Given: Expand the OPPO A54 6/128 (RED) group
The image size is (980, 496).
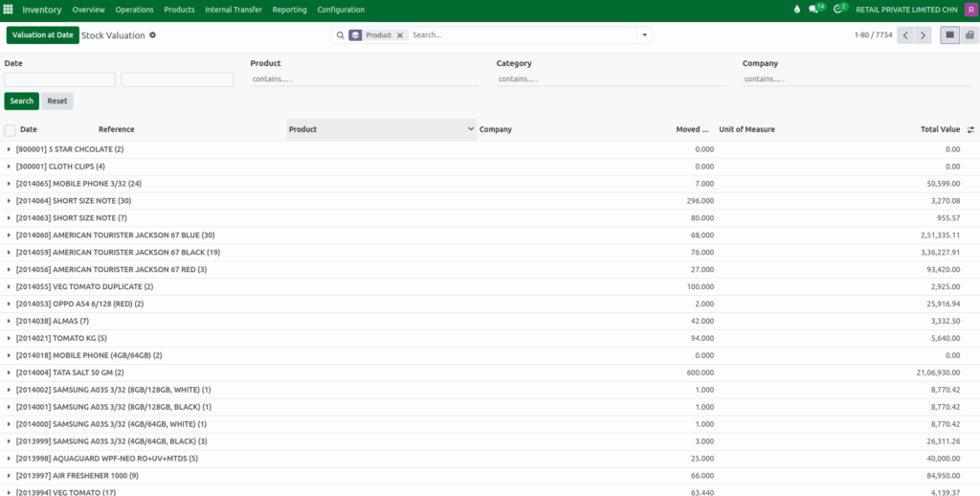Looking at the screenshot, I should (9, 304).
